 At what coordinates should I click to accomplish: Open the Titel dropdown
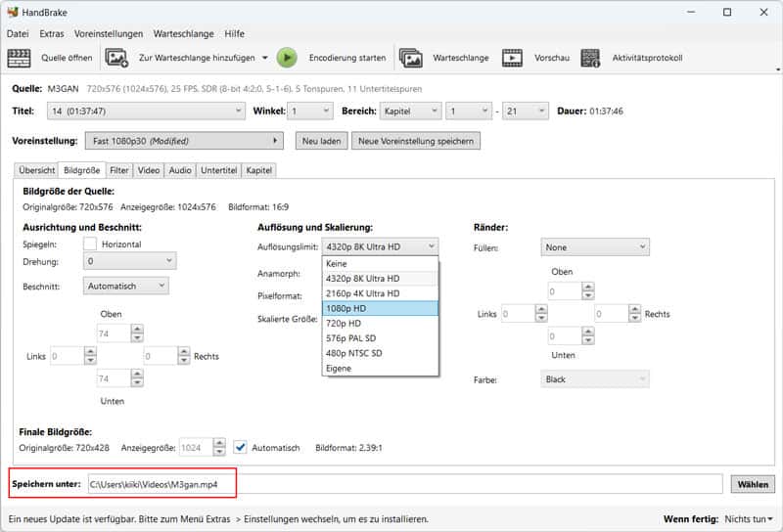pyautogui.click(x=146, y=111)
